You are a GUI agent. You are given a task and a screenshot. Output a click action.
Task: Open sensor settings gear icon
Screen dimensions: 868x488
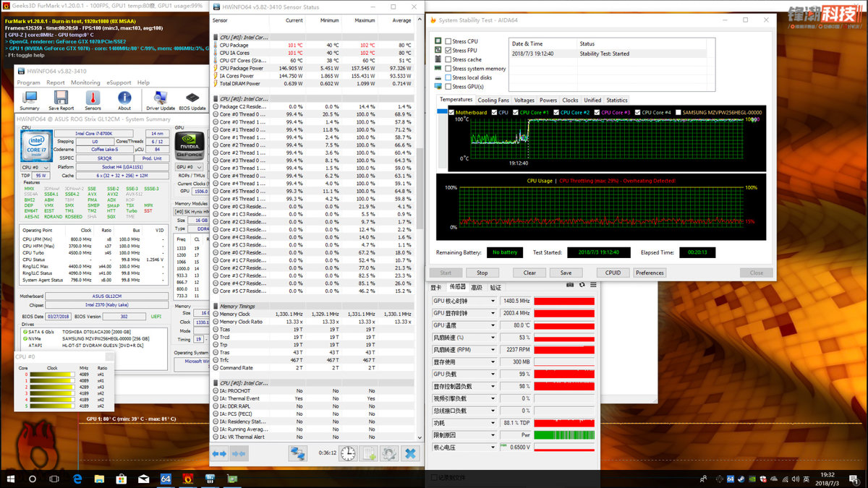tap(389, 453)
